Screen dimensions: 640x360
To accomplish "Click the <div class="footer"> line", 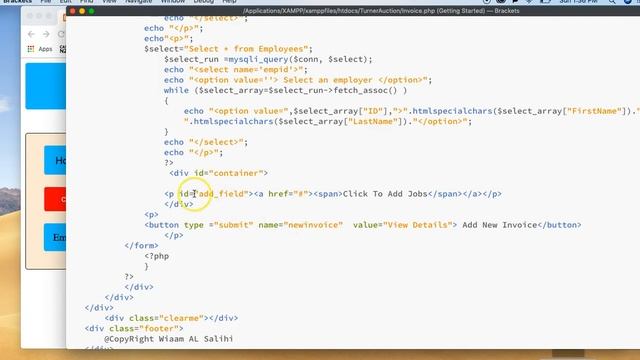I will (134, 329).
